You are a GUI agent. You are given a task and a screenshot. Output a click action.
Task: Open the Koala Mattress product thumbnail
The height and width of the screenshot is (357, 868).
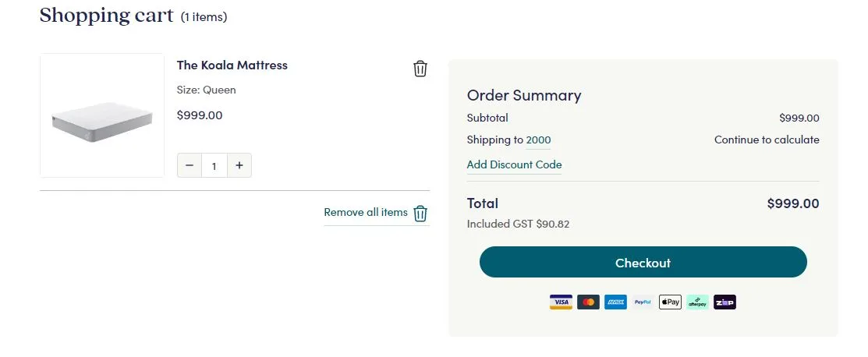(102, 115)
